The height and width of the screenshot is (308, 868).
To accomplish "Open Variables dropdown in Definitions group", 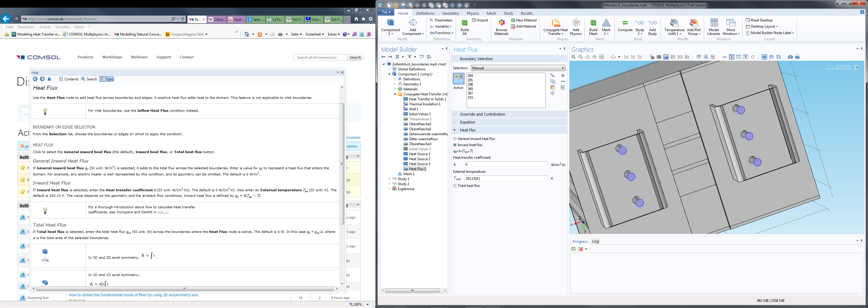I will pos(441,27).
